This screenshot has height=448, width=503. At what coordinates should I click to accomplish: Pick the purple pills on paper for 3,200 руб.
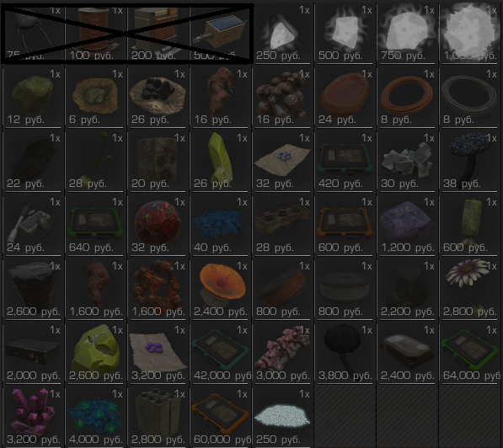coord(158,353)
